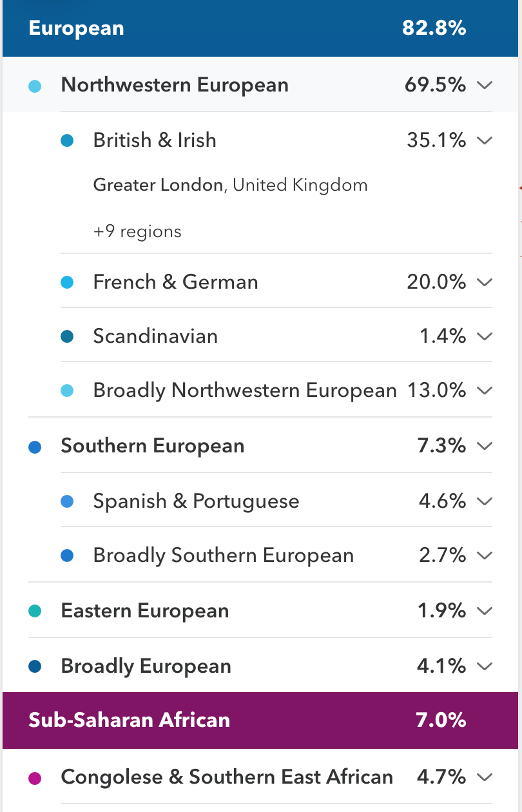Image resolution: width=522 pixels, height=812 pixels.
Task: Expand Spanish & Portuguese chevron
Action: (x=485, y=501)
